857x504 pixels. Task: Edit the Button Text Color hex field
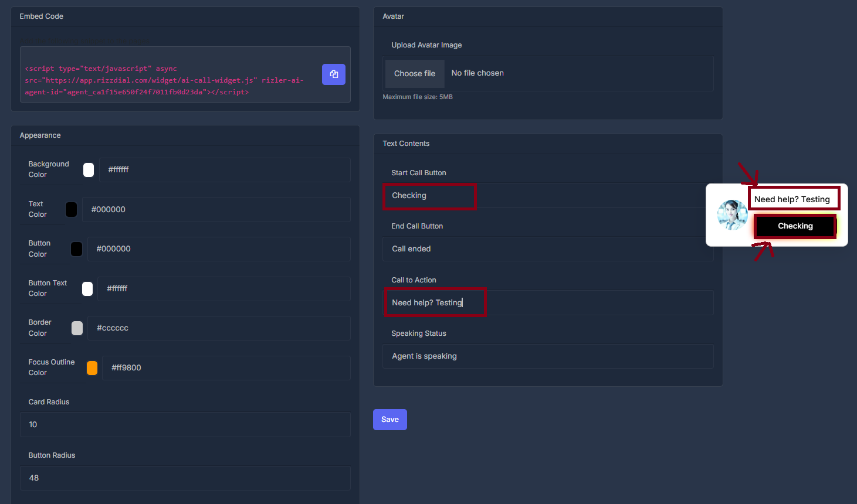click(x=223, y=289)
